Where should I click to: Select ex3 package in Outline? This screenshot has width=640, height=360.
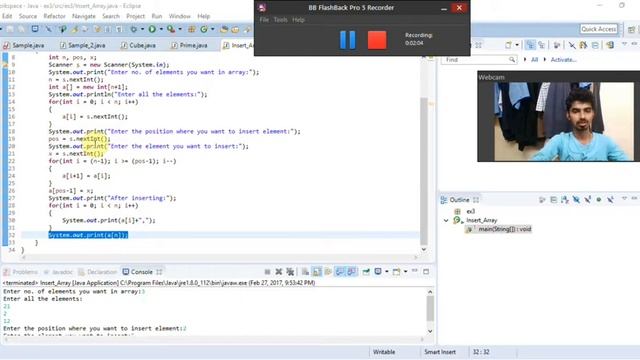(x=471, y=211)
